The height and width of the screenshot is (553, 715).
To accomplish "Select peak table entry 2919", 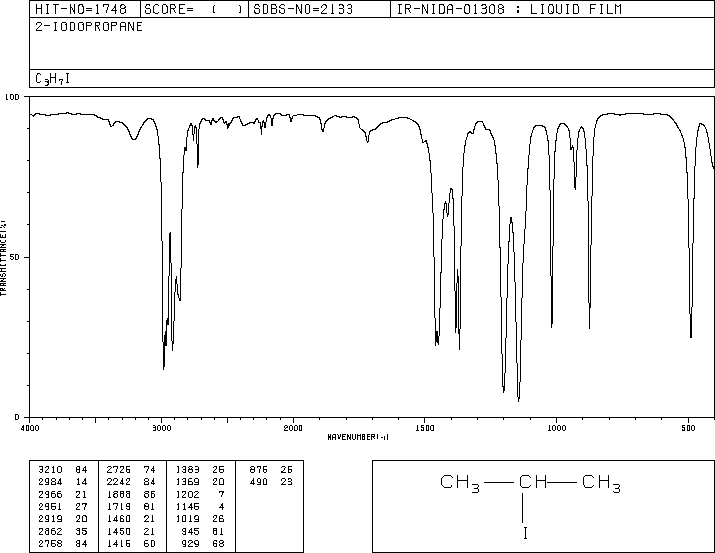I will click(x=50, y=519).
